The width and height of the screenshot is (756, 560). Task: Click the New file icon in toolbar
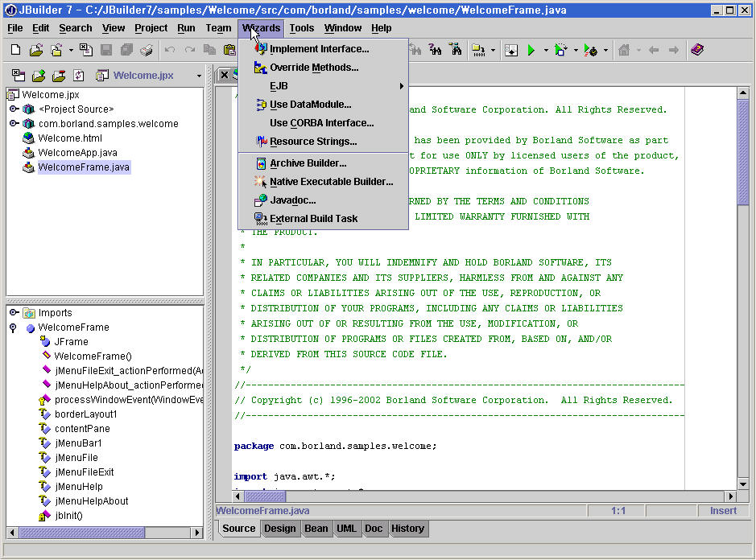point(15,50)
